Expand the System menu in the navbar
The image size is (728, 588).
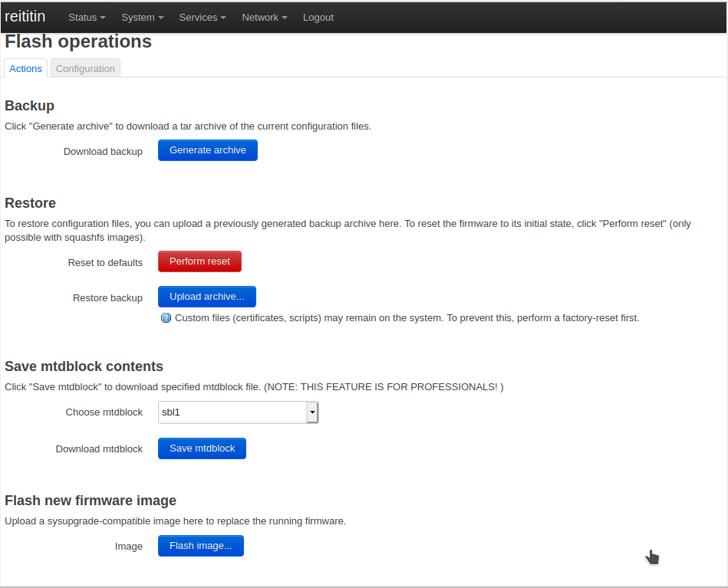click(142, 17)
